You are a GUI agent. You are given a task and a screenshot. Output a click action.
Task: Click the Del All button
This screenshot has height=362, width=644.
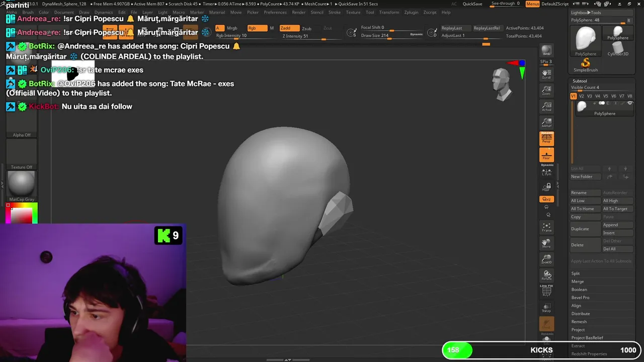pos(617,249)
